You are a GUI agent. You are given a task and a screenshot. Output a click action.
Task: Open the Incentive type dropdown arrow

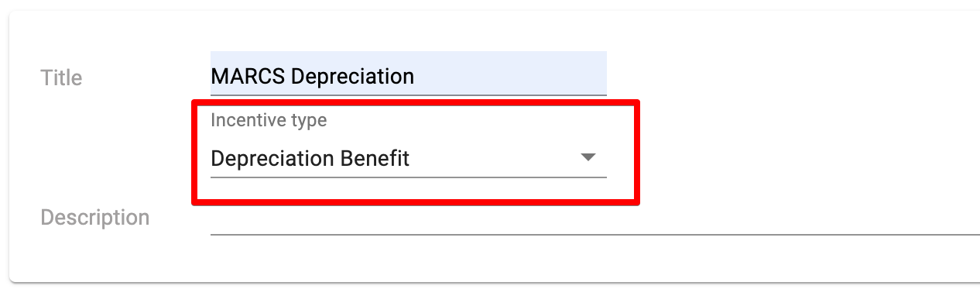point(588,158)
